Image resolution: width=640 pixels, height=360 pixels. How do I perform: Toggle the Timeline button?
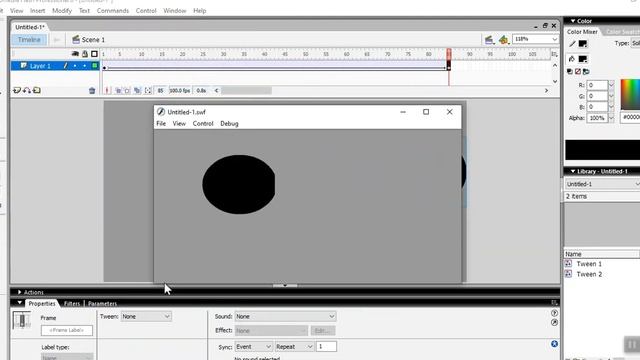[x=29, y=40]
